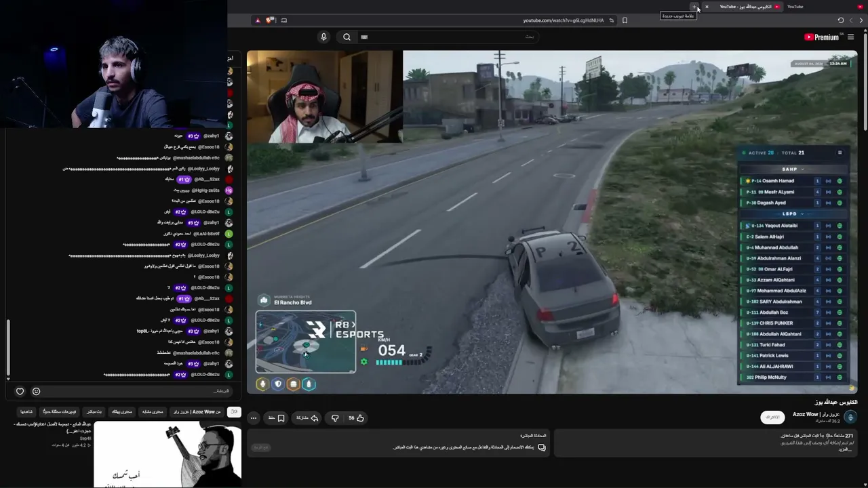This screenshot has width=868, height=488.
Task: Open on-screen keyboard in search box
Action: tap(364, 37)
